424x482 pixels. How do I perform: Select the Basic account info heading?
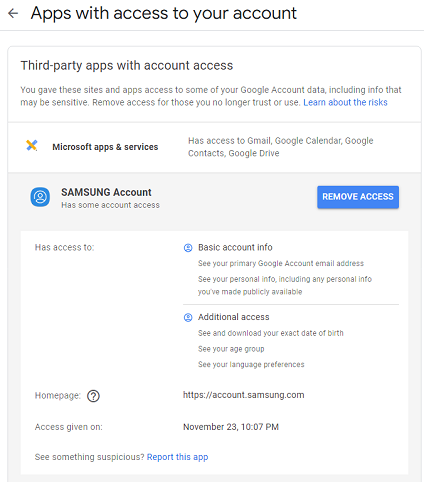click(235, 247)
